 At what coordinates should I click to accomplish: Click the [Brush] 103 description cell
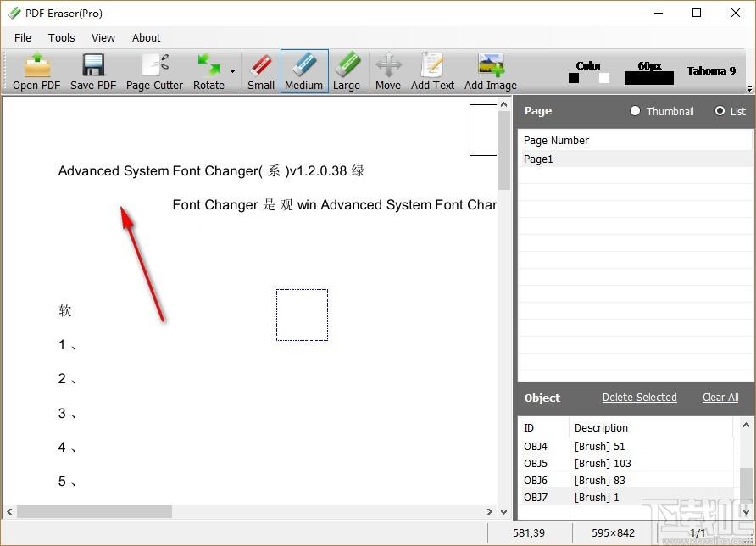pyautogui.click(x=603, y=464)
